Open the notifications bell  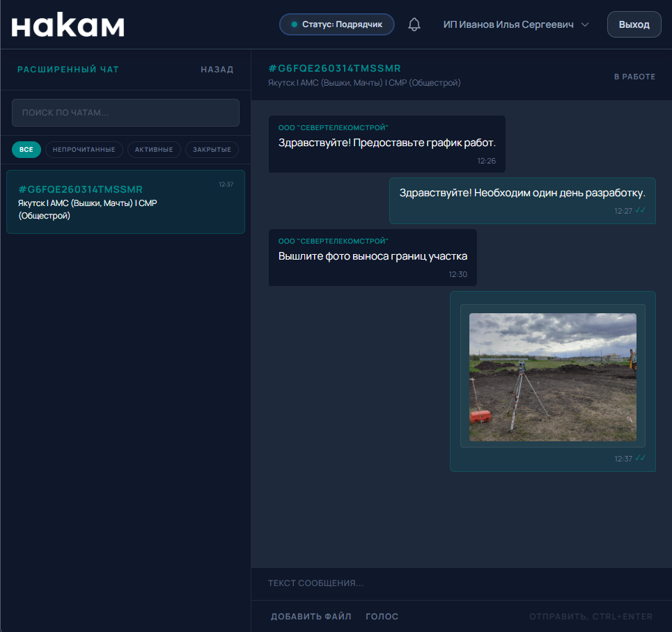[x=414, y=24]
